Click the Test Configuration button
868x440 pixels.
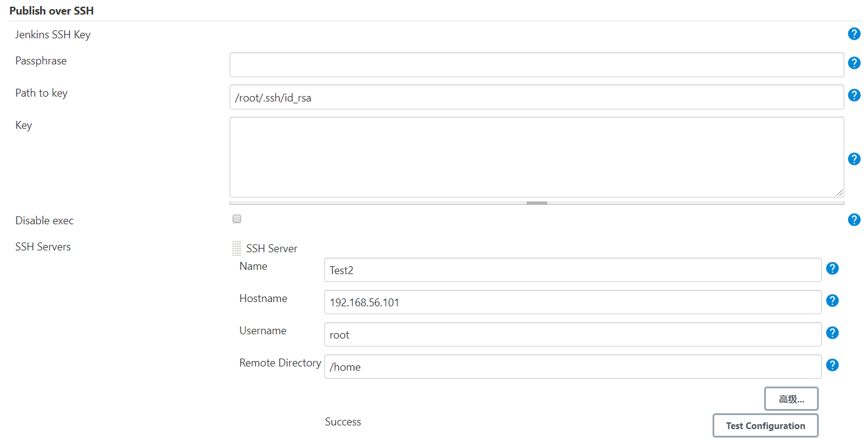point(765,426)
